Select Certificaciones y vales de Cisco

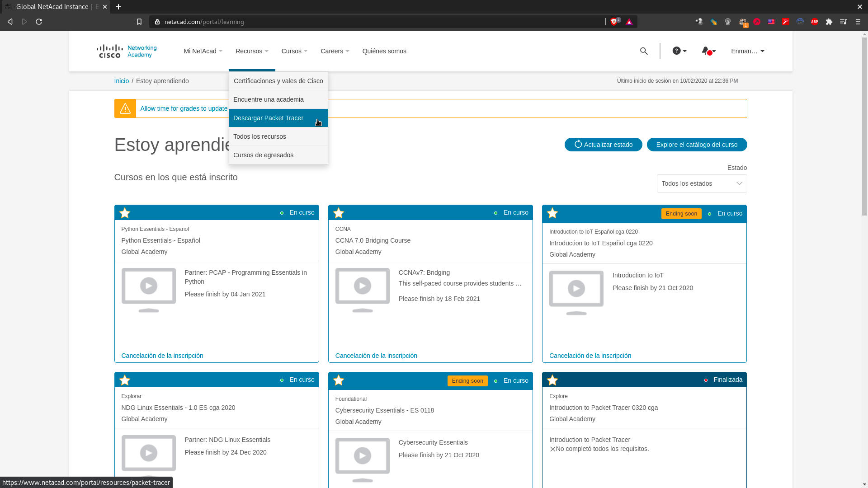click(x=278, y=81)
